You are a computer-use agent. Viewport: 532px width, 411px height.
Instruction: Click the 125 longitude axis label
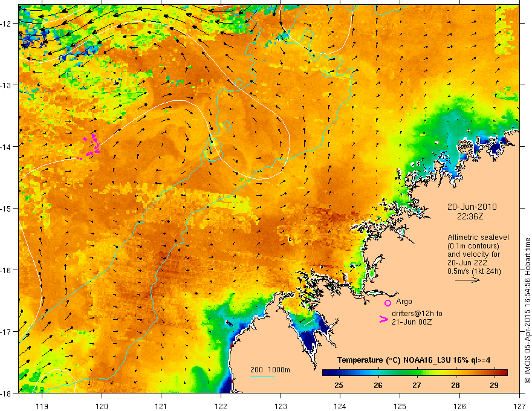coord(400,406)
